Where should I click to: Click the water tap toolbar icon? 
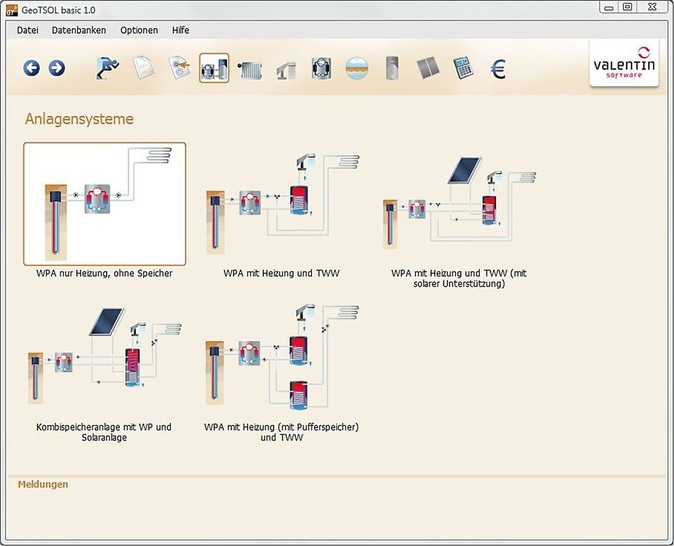(x=286, y=68)
